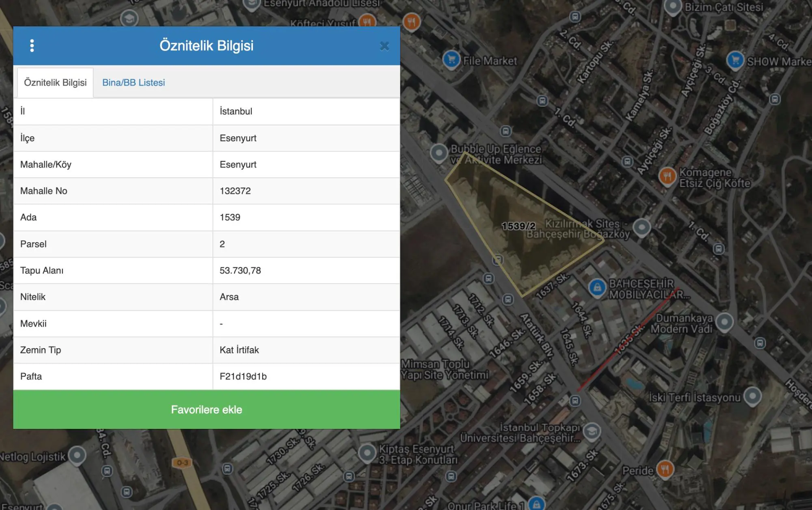Click the Zemin Tip value Kat İrtifak
The height and width of the screenshot is (510, 812).
(239, 350)
